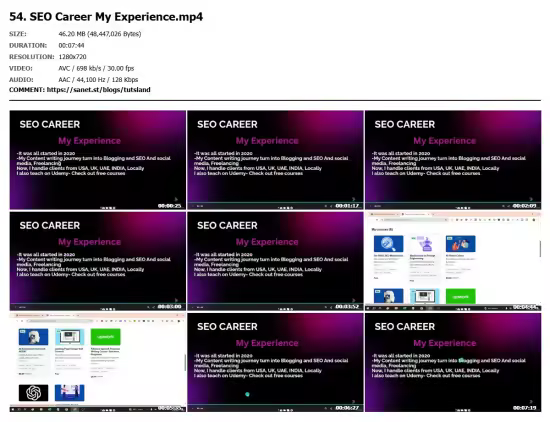550x422 pixels.
Task: Click the blue magnifier SEO course thumbnail
Action: pos(388,244)
